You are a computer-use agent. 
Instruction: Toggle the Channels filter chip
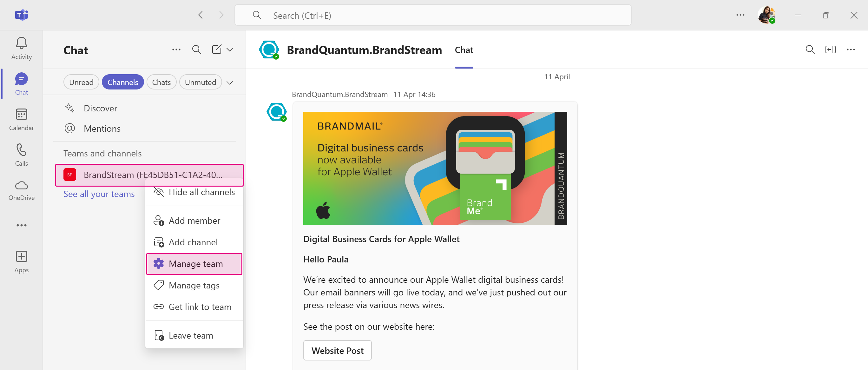(123, 82)
